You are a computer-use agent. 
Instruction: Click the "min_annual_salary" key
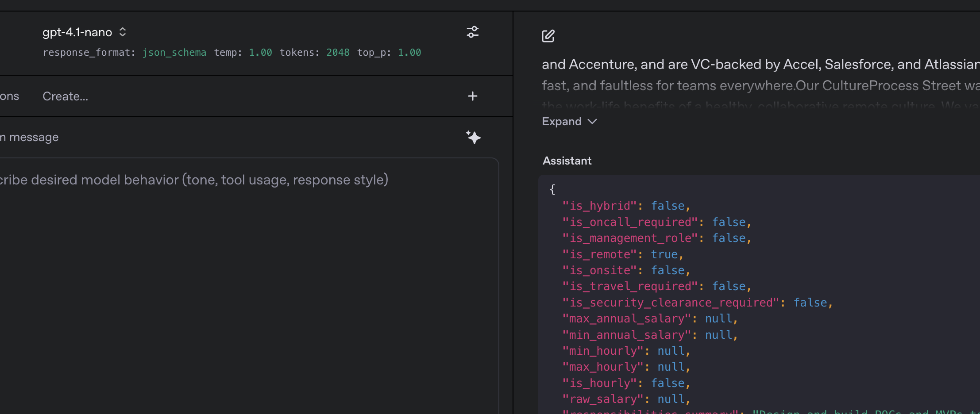click(627, 335)
